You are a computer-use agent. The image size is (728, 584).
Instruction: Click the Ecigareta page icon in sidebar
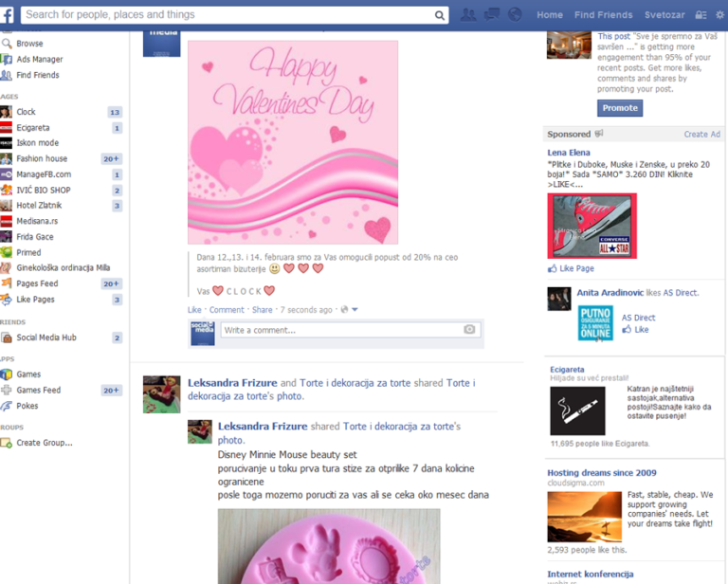(x=6, y=128)
